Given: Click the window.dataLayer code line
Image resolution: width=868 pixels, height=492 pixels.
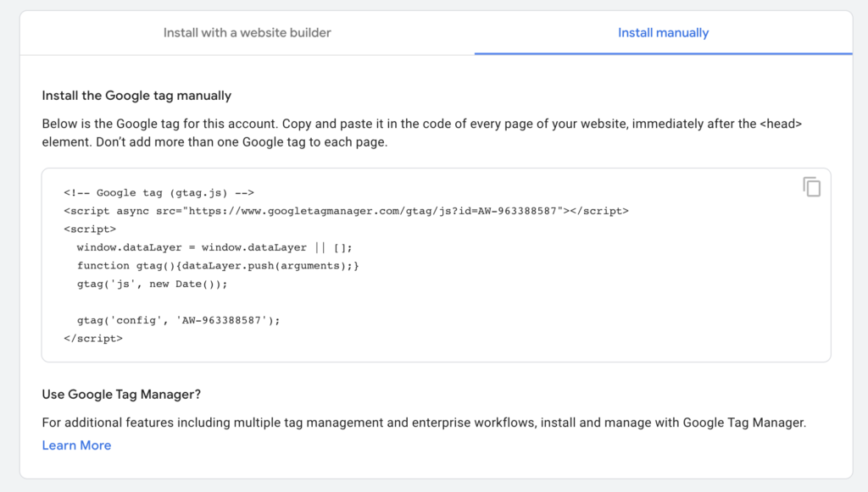Looking at the screenshot, I should 214,247.
